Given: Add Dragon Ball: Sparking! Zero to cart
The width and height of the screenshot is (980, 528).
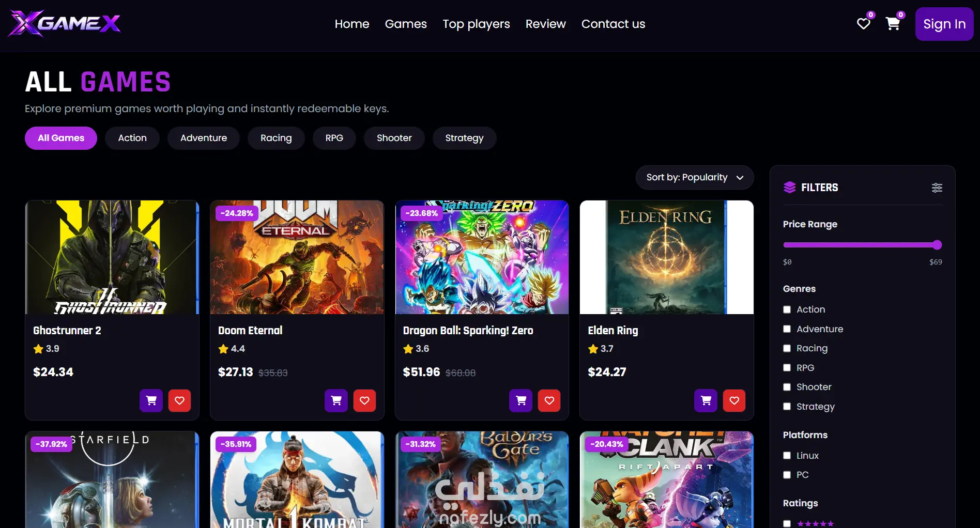Looking at the screenshot, I should 521,400.
